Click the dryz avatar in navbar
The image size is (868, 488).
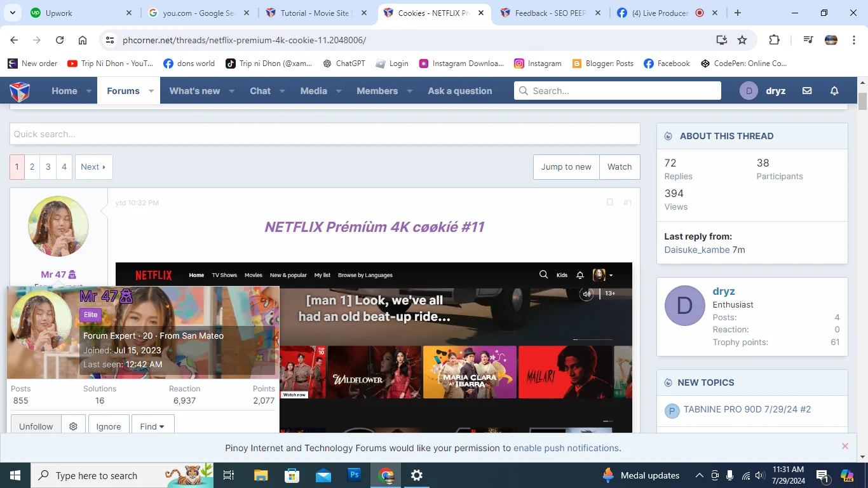point(749,91)
